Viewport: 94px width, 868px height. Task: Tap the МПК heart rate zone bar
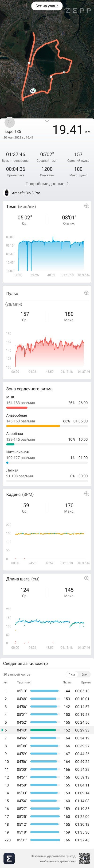47,408
